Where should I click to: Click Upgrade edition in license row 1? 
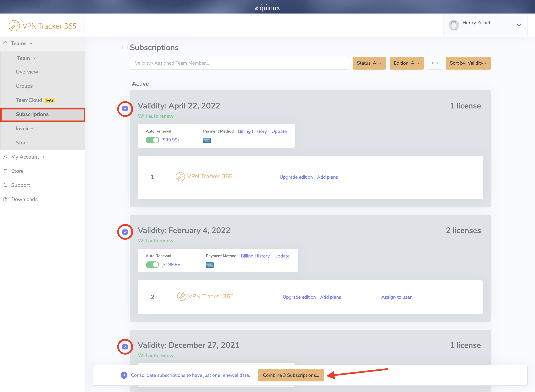click(296, 177)
